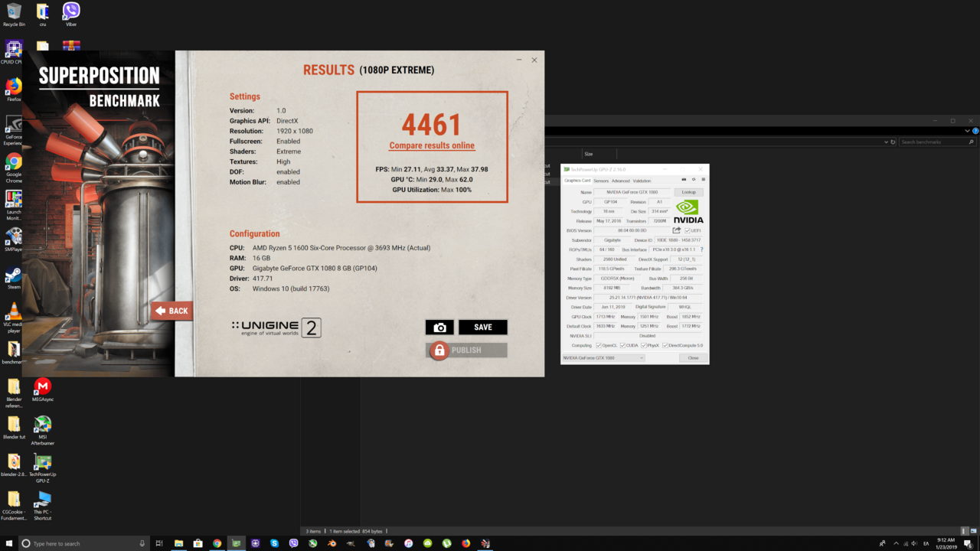Expand the File Explorer ribbon chevron
980x551 pixels.
(969, 131)
